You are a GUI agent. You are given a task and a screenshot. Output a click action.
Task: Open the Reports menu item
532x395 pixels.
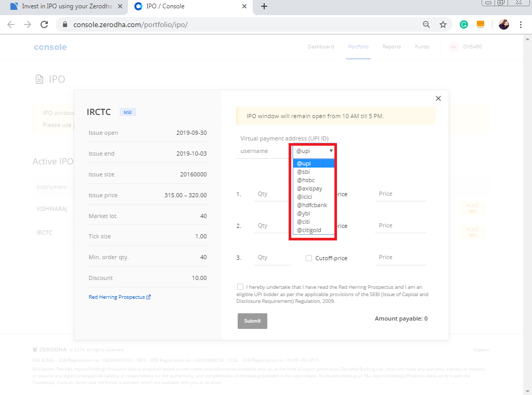click(392, 47)
